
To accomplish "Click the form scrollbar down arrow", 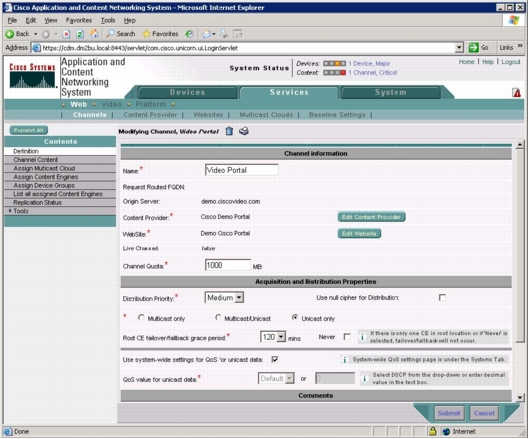I will click(520, 397).
